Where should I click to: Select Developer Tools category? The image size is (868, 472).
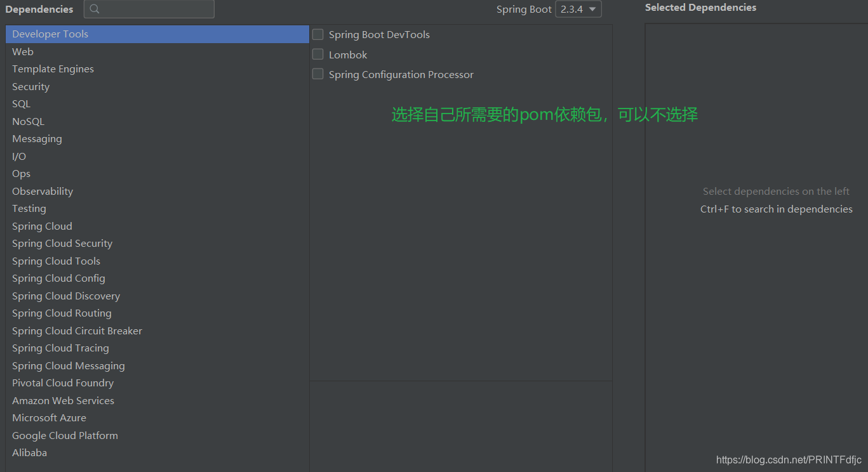pos(157,34)
